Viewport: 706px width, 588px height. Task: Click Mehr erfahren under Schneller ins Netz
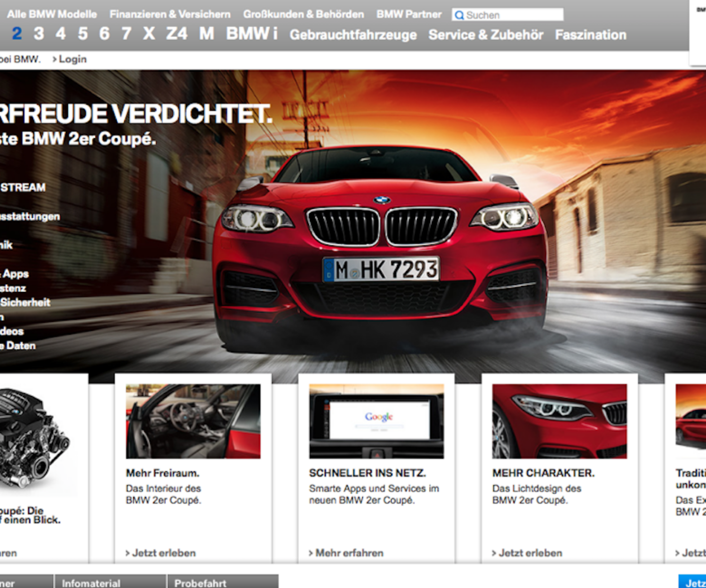point(346,553)
